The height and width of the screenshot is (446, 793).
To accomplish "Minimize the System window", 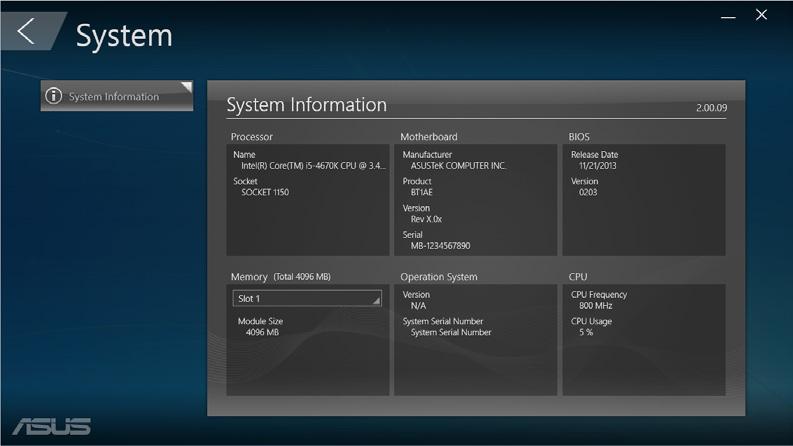I will pyautogui.click(x=728, y=17).
